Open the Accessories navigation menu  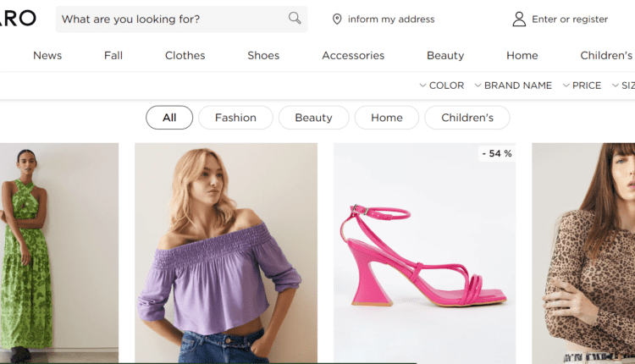pyautogui.click(x=353, y=56)
